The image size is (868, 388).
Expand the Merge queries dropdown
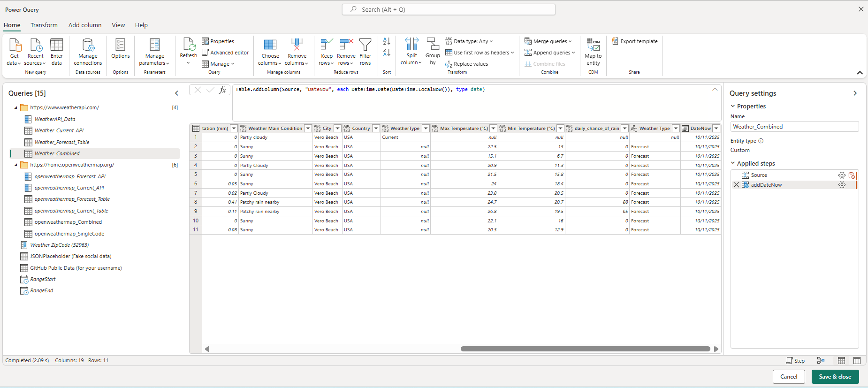pos(570,41)
